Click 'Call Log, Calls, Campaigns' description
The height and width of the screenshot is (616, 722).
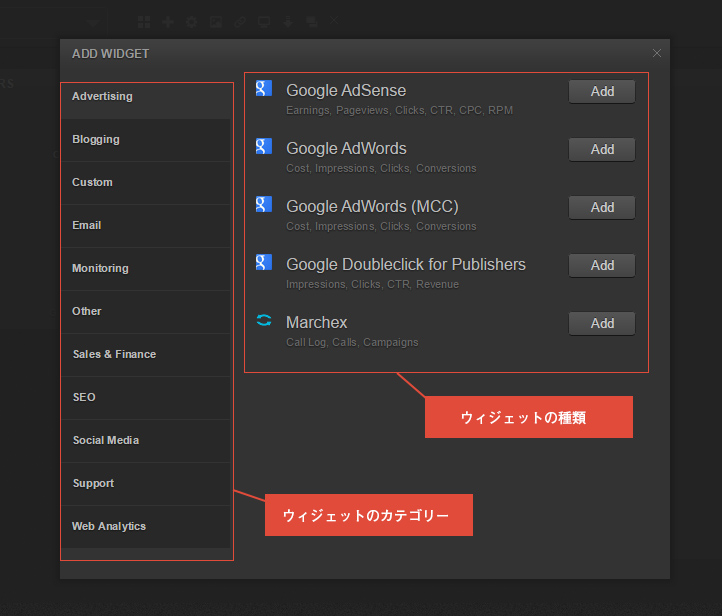(x=352, y=343)
